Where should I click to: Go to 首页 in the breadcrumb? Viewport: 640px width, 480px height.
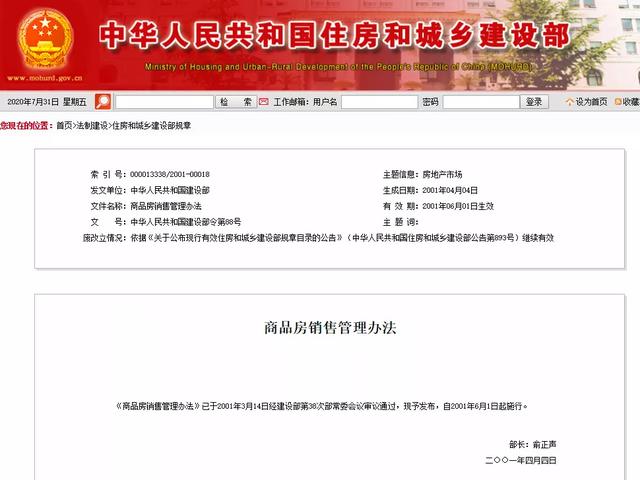(x=64, y=125)
